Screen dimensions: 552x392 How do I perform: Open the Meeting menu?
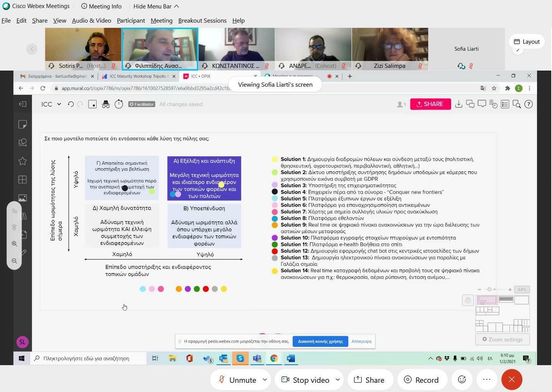coord(161,20)
